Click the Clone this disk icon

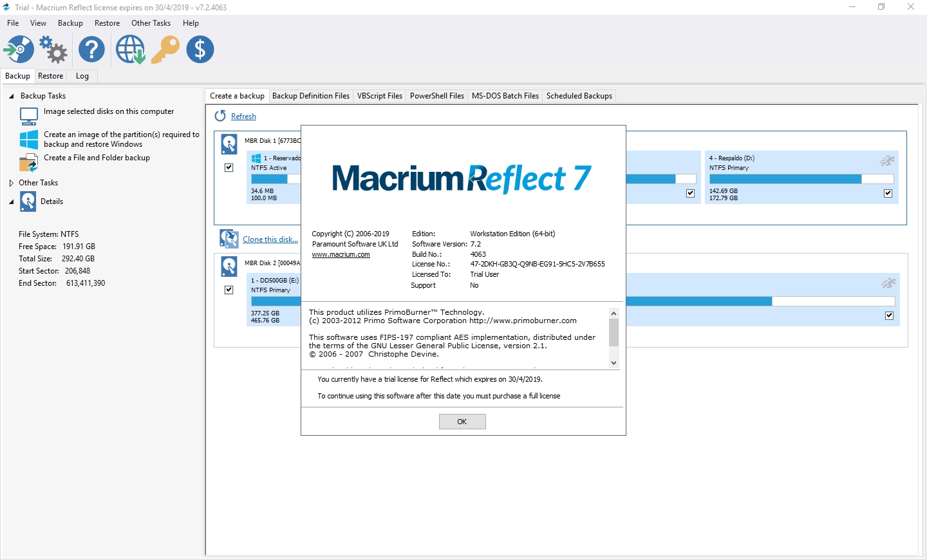(229, 239)
